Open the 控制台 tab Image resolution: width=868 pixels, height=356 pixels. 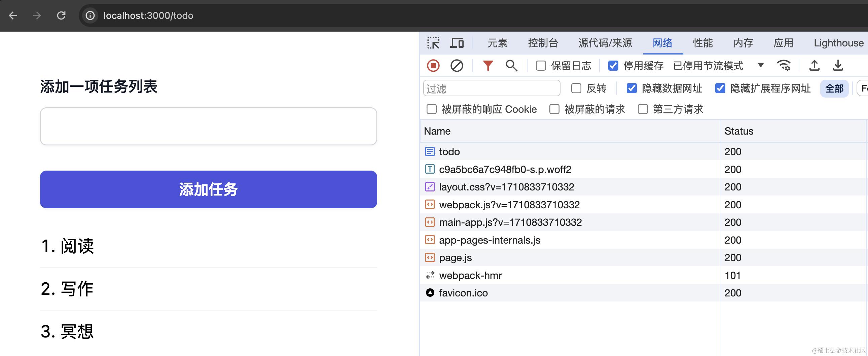pyautogui.click(x=543, y=43)
